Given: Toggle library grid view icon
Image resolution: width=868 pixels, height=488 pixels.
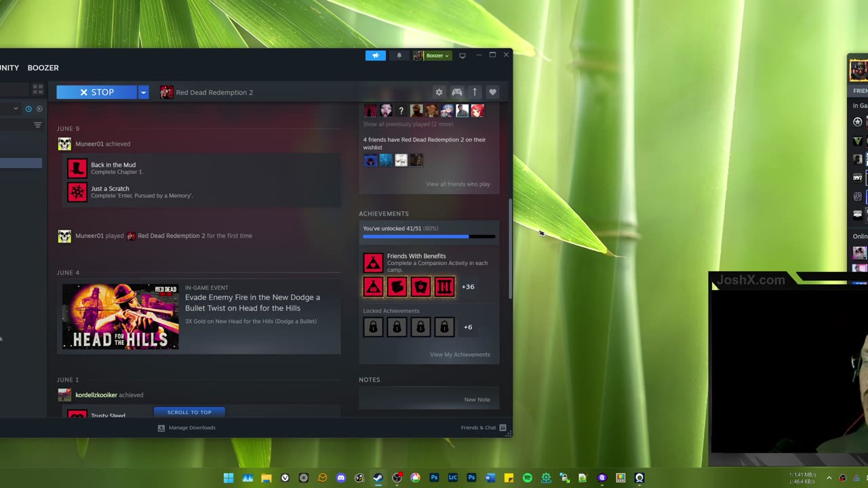Looking at the screenshot, I should point(38,89).
